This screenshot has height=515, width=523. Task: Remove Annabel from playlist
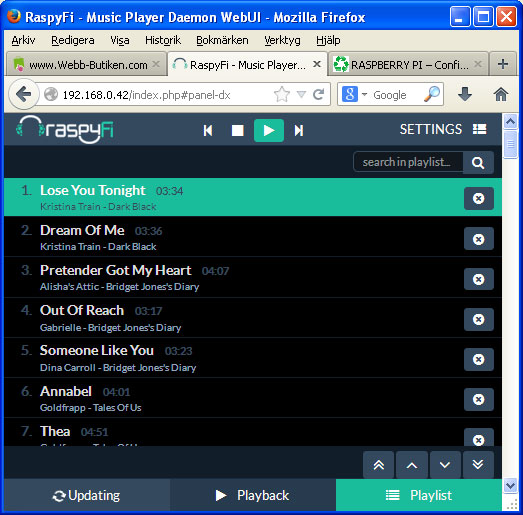479,399
